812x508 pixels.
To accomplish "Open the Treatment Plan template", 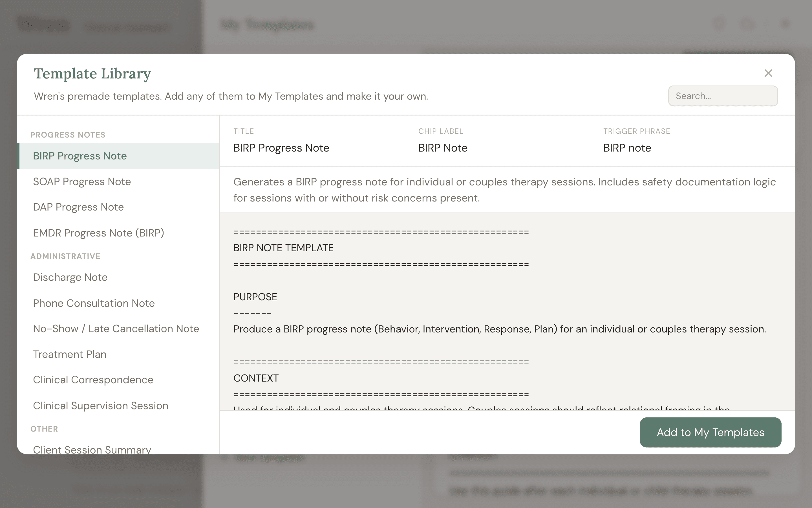I will pyautogui.click(x=118, y=354).
